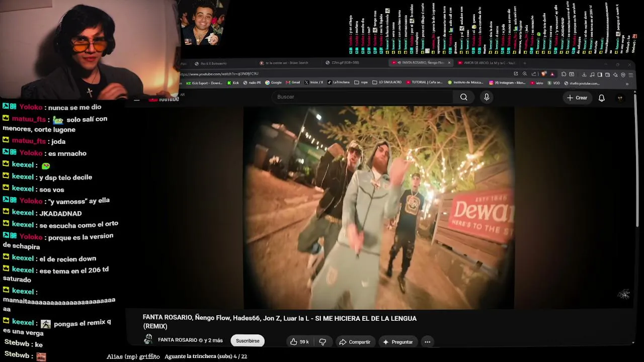
Task: Switch to the Brave Search tab
Action: coord(287,63)
